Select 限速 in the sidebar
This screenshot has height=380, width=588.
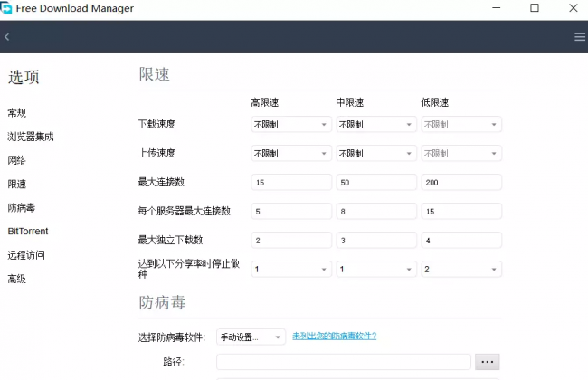tap(17, 184)
